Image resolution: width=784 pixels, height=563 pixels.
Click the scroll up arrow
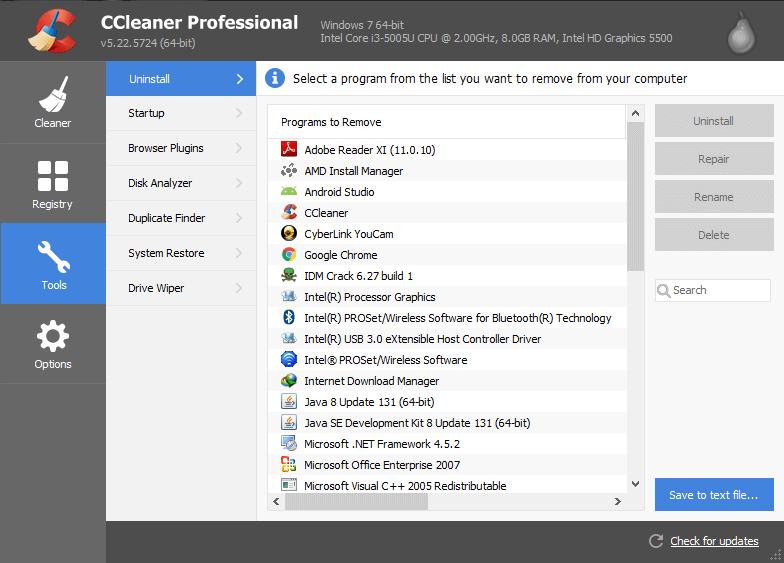pos(636,113)
